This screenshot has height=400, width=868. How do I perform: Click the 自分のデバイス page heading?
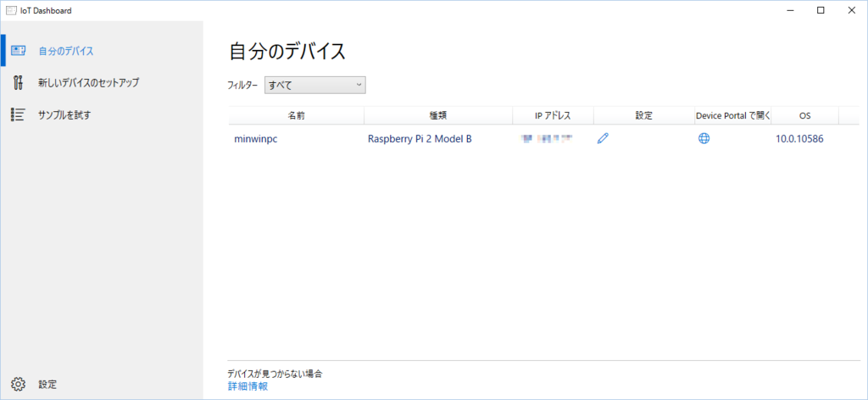287,51
